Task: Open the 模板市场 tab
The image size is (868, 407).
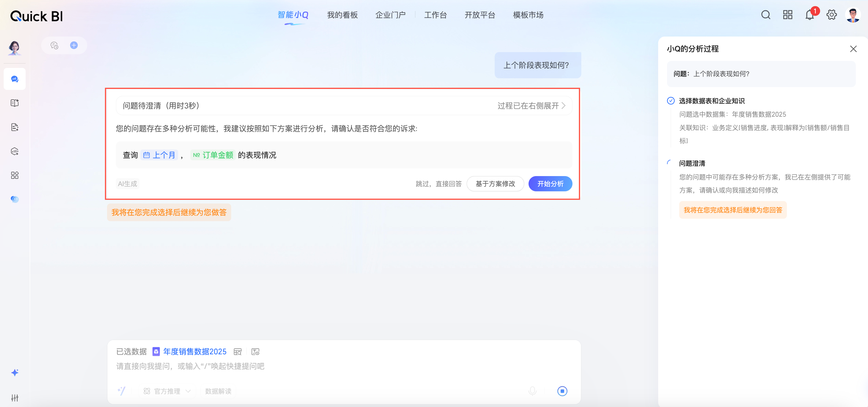Action: [528, 15]
